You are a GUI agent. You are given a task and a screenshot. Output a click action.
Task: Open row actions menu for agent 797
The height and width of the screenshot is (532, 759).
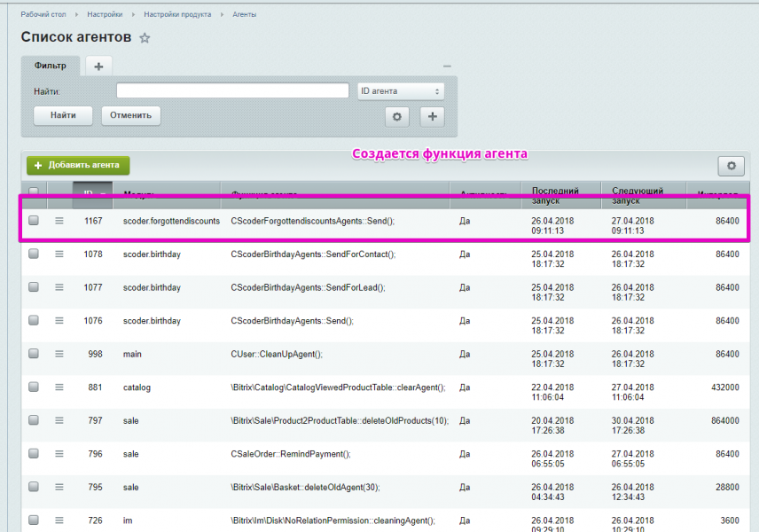tap(59, 420)
